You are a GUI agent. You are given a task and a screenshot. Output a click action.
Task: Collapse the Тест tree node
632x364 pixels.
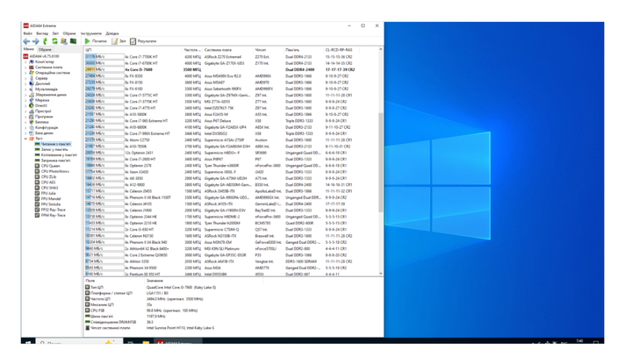[x=25, y=138]
